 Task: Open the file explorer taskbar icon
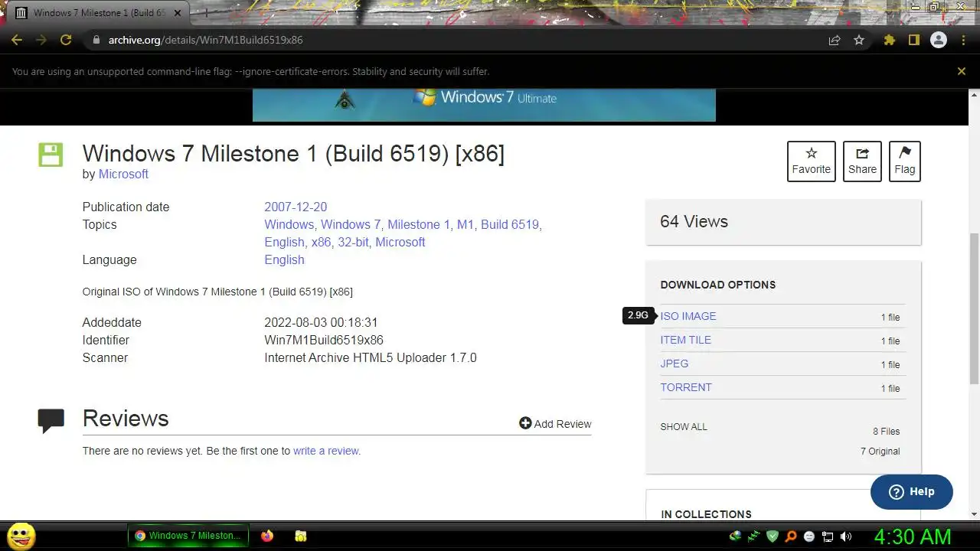(301, 536)
